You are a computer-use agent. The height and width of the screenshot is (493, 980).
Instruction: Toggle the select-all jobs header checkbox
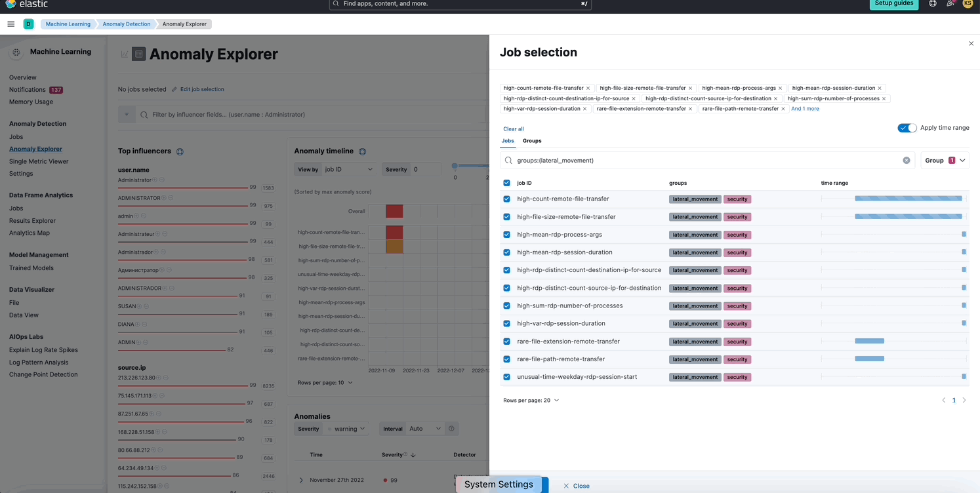click(x=506, y=184)
